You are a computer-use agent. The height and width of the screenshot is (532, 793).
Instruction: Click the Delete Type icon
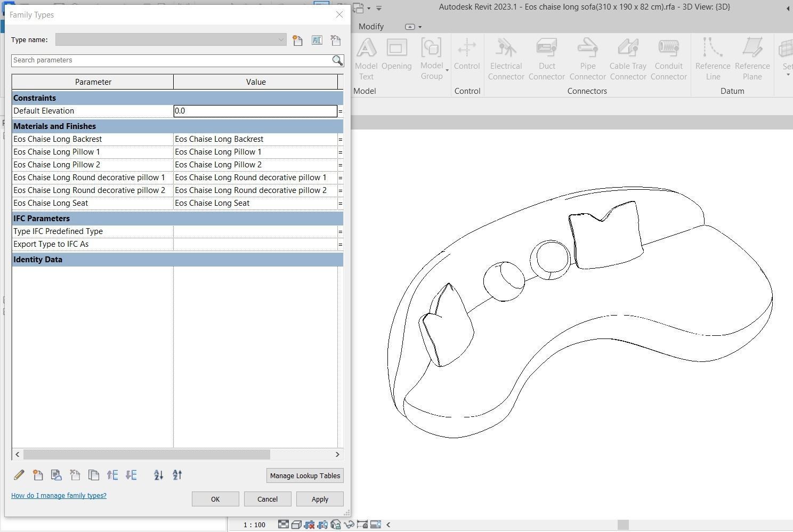pos(336,40)
